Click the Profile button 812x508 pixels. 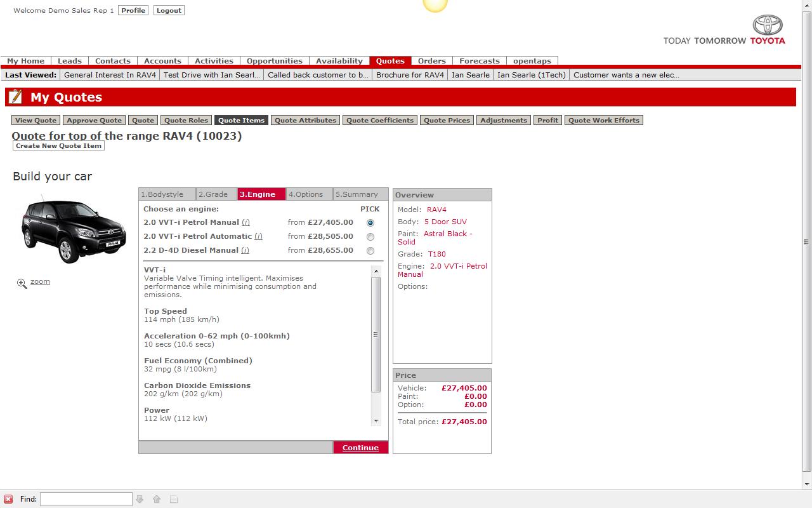pos(133,10)
